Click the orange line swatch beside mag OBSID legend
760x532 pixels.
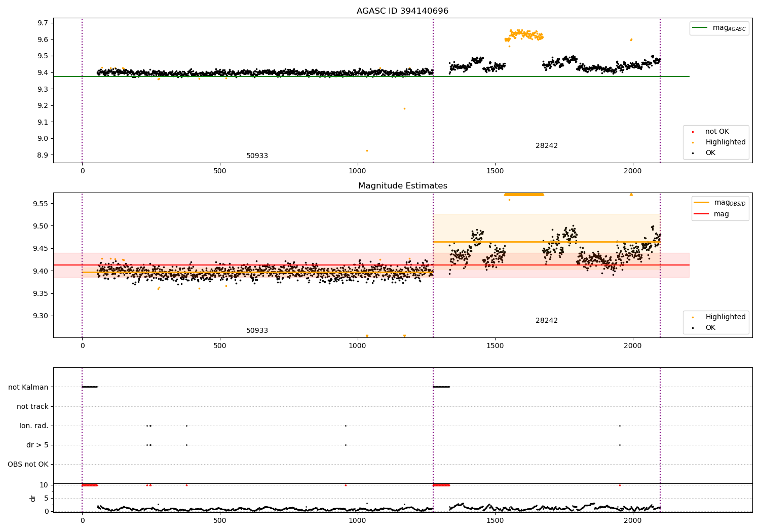coord(702,203)
